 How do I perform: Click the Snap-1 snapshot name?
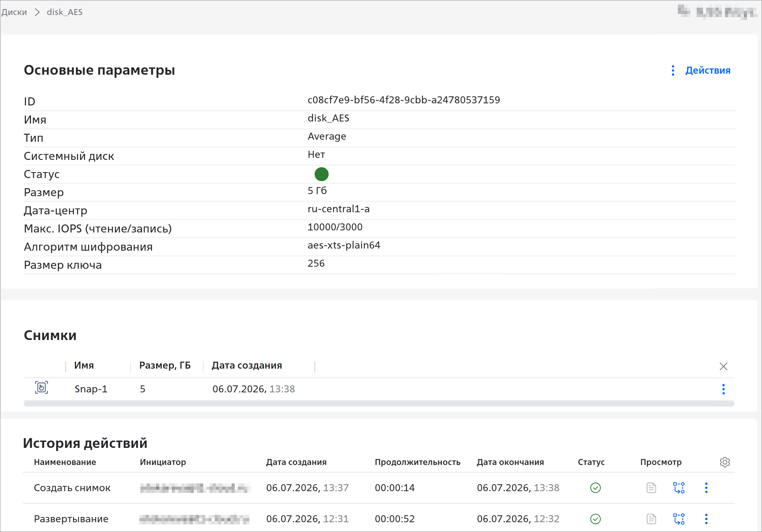coord(91,389)
